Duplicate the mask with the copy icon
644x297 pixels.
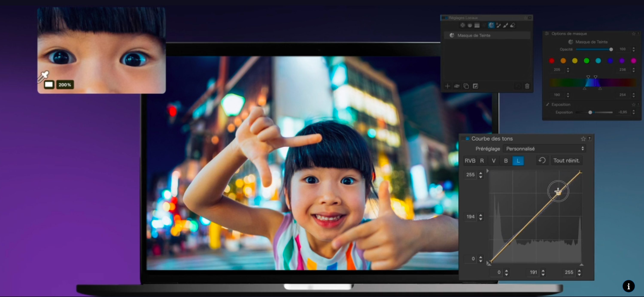[466, 86]
